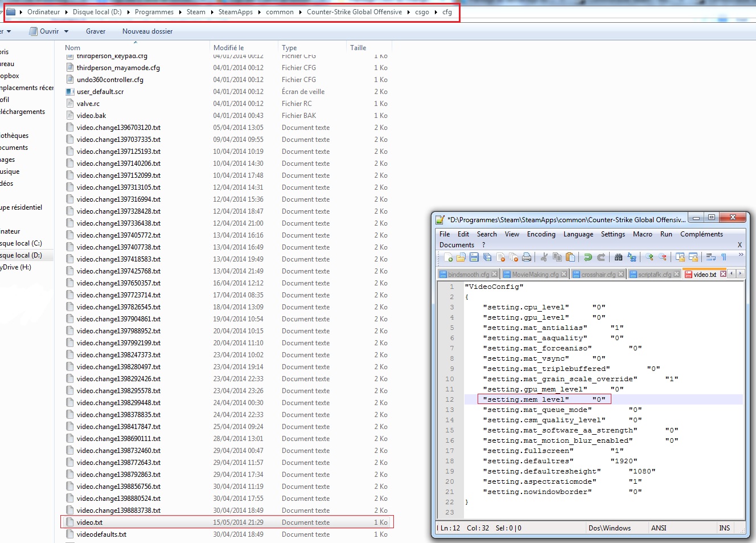Sort files by the Modifié le column
Screen dimensions: 756x543
click(244, 48)
